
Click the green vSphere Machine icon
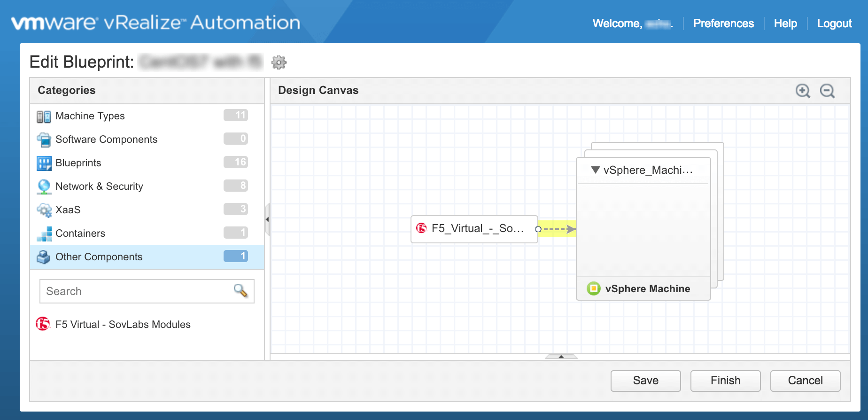pos(594,288)
